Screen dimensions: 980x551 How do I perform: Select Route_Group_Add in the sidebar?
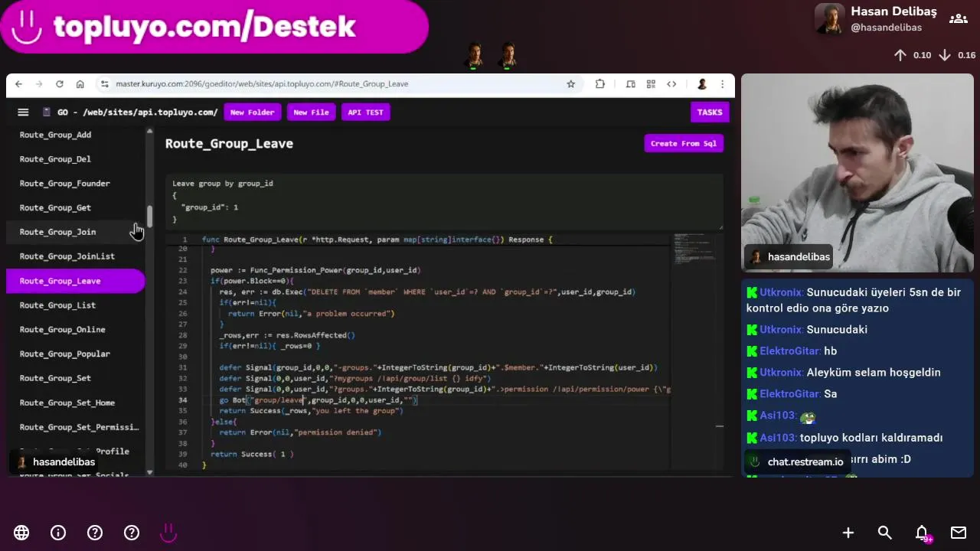(x=75, y=135)
